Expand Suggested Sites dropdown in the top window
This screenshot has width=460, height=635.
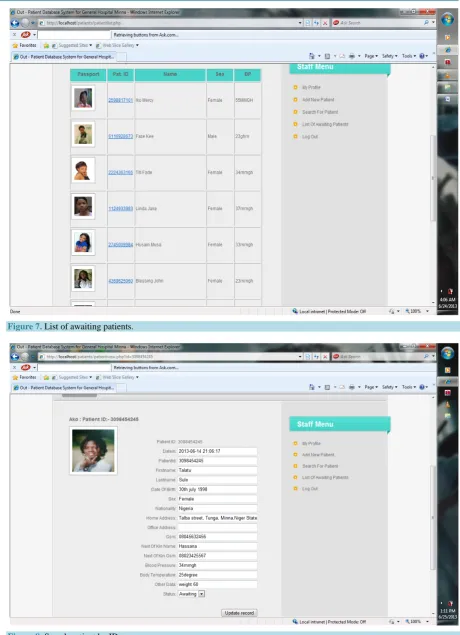91,45
